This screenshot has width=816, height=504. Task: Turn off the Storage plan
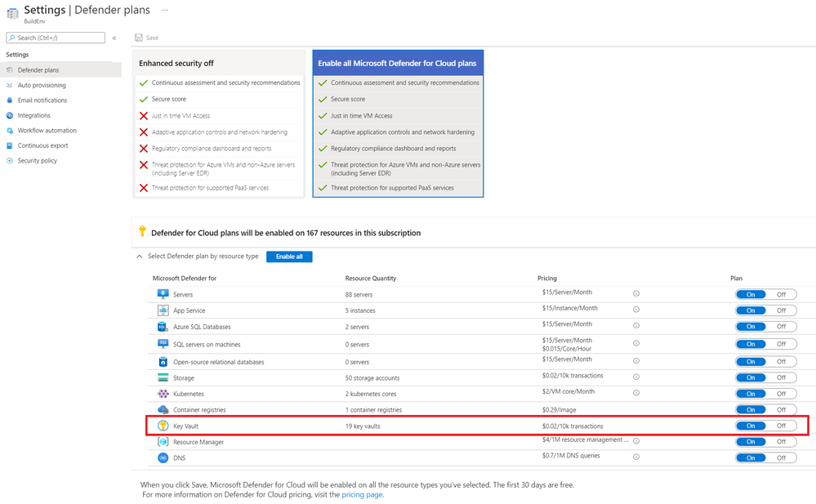(x=781, y=377)
